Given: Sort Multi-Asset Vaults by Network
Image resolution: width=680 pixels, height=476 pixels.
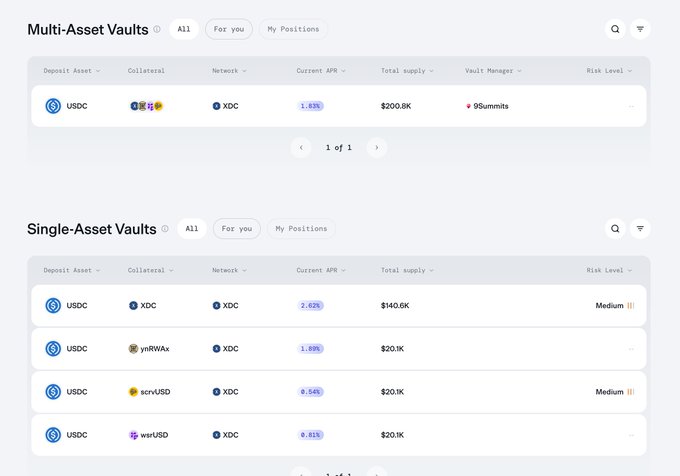Looking at the screenshot, I should [229, 71].
